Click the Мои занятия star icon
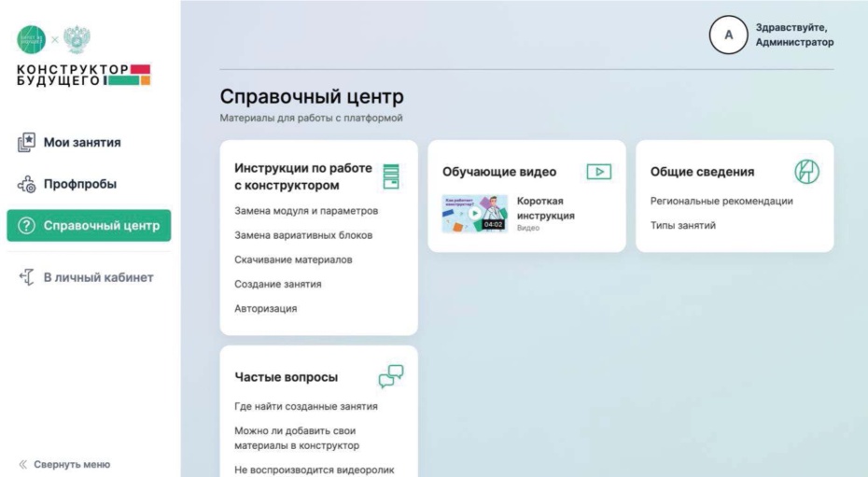Screen dimensions: 868x477 click(26, 142)
